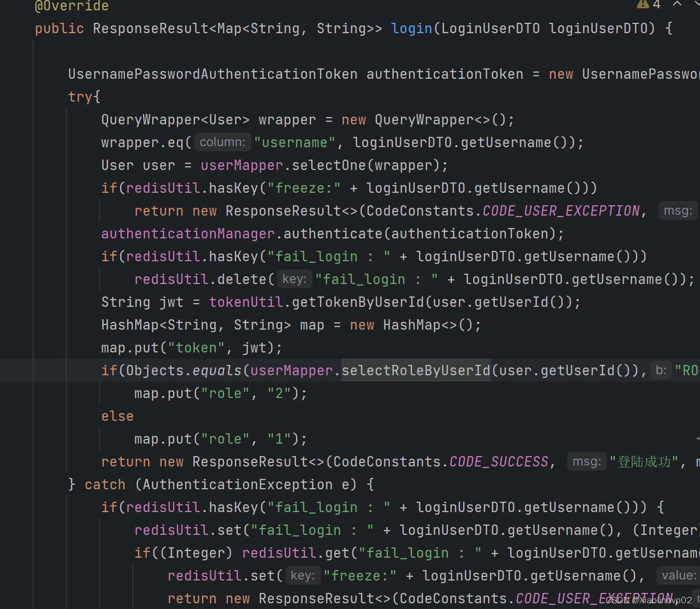700x609 pixels.
Task: Click the LoginUserDTO parameter type
Action: coord(491,29)
